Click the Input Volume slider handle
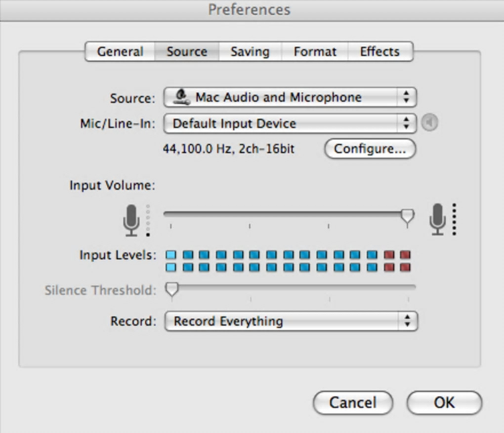This screenshot has width=504, height=433. 407,216
